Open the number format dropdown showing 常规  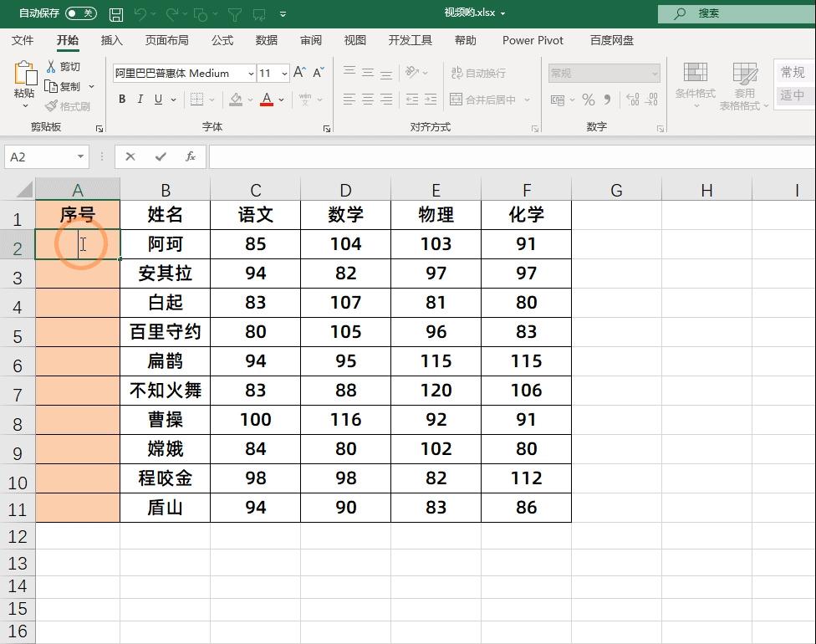pos(654,73)
